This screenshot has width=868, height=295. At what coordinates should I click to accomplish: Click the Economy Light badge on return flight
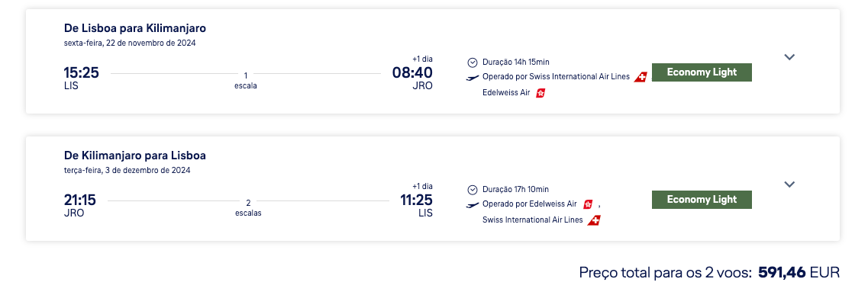tap(702, 200)
